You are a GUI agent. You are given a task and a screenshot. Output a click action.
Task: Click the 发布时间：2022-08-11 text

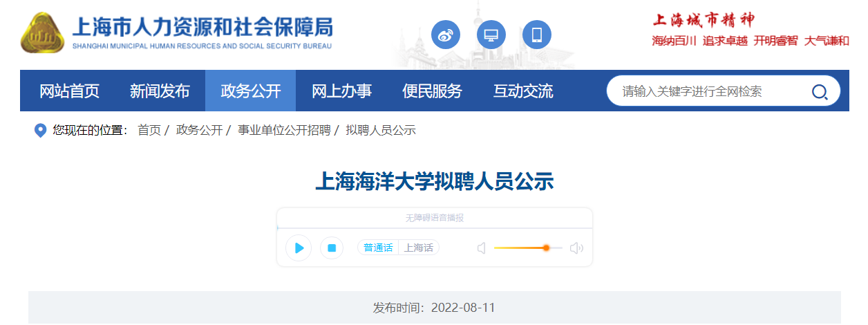pyautogui.click(x=434, y=308)
